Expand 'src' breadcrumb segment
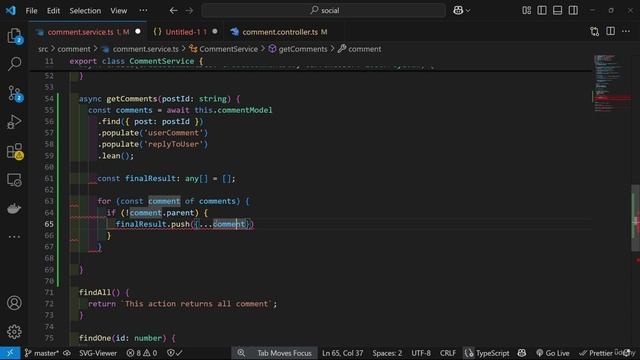The image size is (640, 360). [x=43, y=49]
